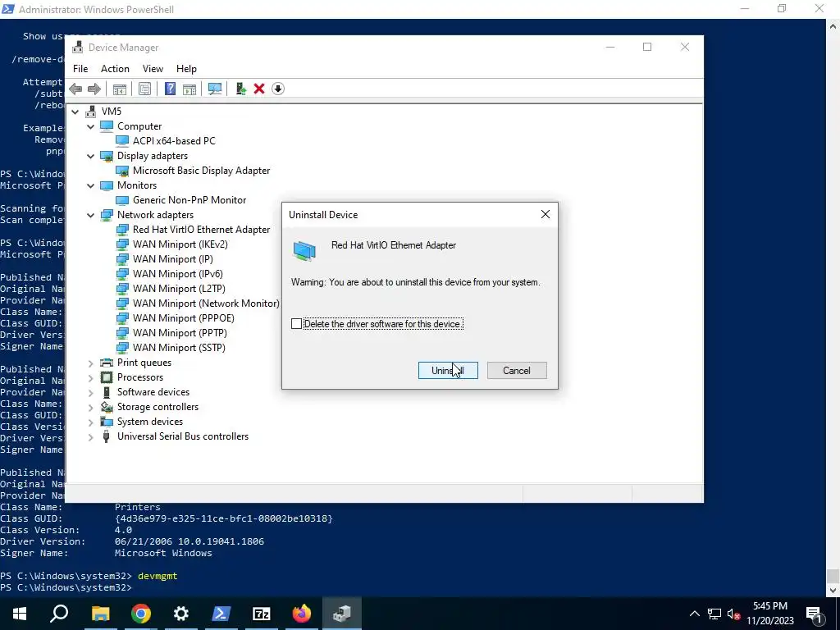Screen dimensions: 840x630
Task: Click the Processors chip icon
Action: coord(107,377)
